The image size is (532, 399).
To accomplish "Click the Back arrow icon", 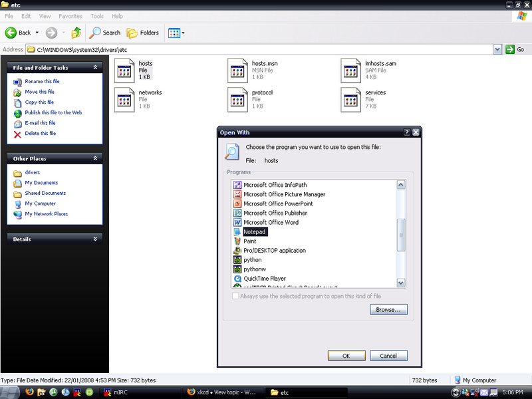I will click(x=11, y=33).
